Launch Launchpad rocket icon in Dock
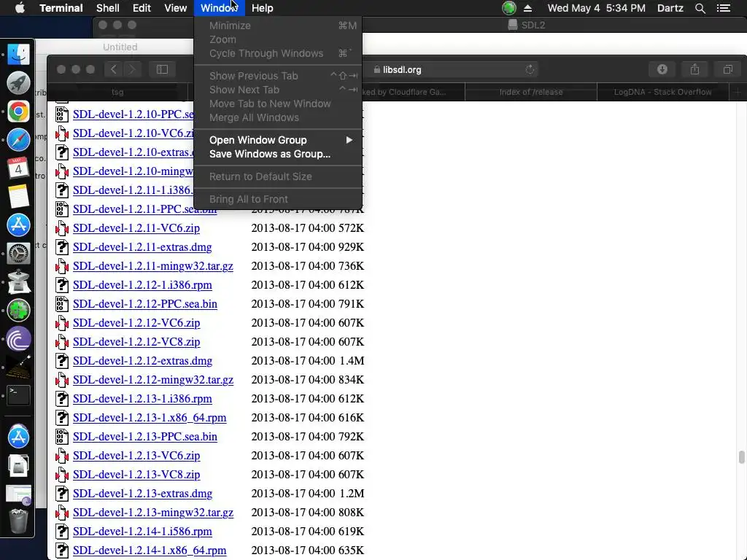 click(x=18, y=83)
